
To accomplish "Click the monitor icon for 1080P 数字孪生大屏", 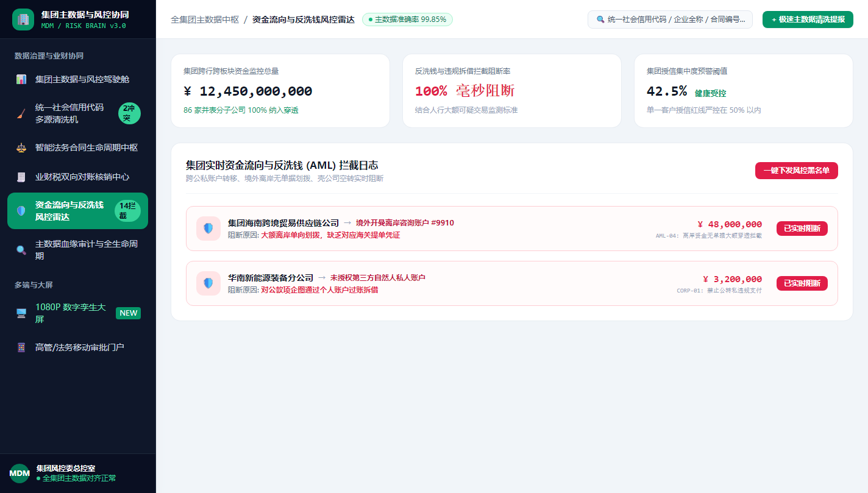I will 21,313.
